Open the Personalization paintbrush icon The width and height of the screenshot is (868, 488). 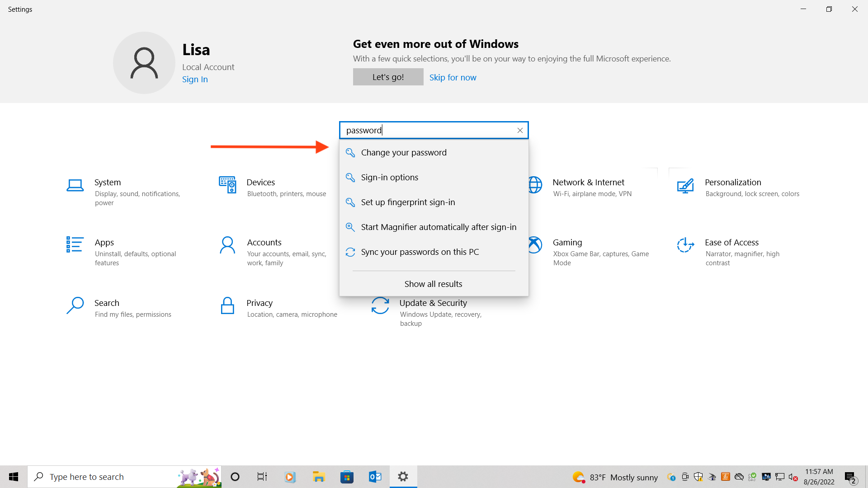[x=685, y=185]
